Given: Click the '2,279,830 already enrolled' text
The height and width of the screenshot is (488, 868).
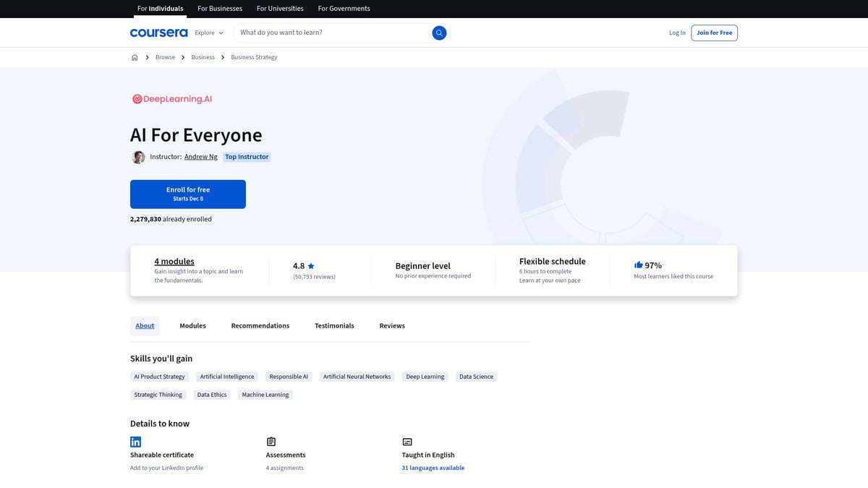Looking at the screenshot, I should (171, 219).
